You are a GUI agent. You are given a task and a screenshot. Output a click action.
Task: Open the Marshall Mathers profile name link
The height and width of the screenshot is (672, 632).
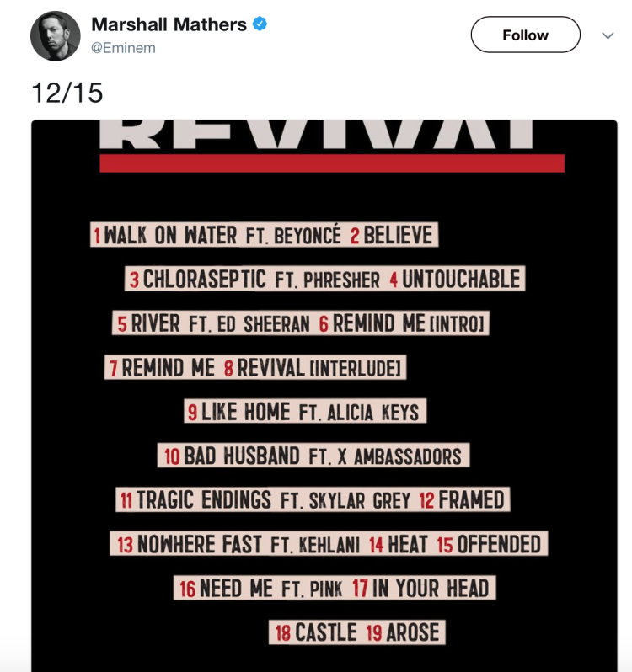pyautogui.click(x=169, y=24)
